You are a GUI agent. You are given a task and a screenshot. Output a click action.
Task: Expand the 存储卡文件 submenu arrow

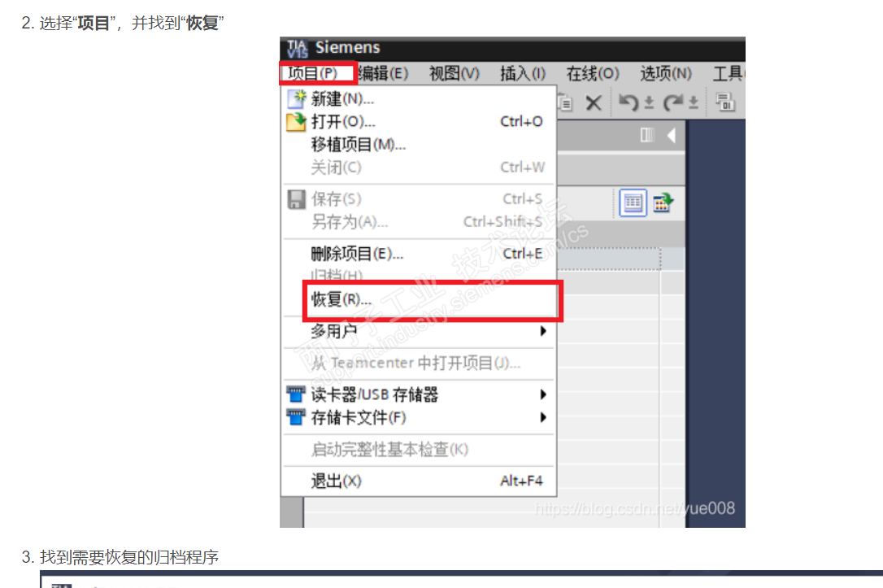point(543,417)
